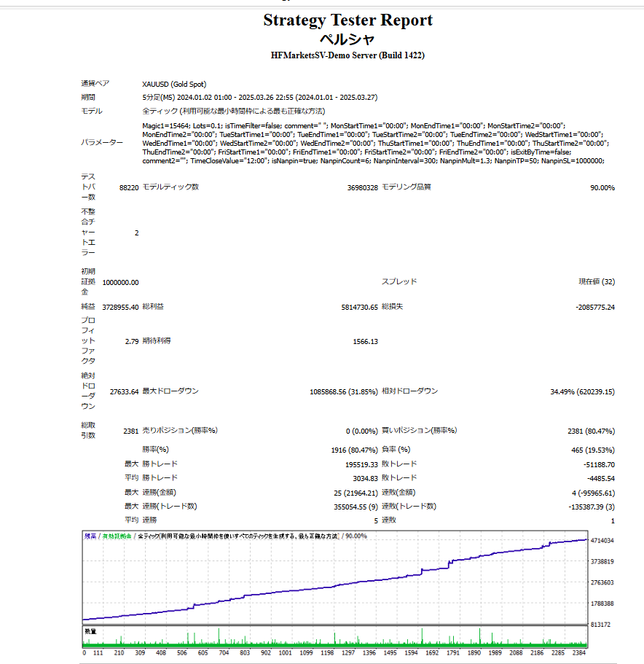Click the 4714034 chart axis value

coord(602,540)
